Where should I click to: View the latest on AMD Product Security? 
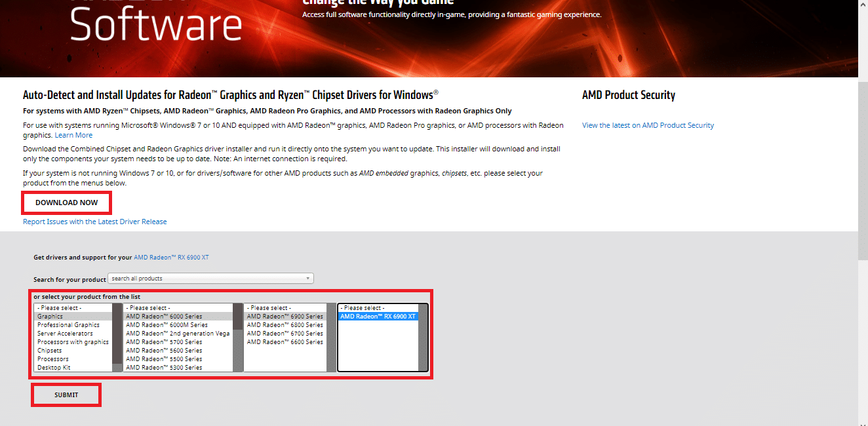pos(648,125)
